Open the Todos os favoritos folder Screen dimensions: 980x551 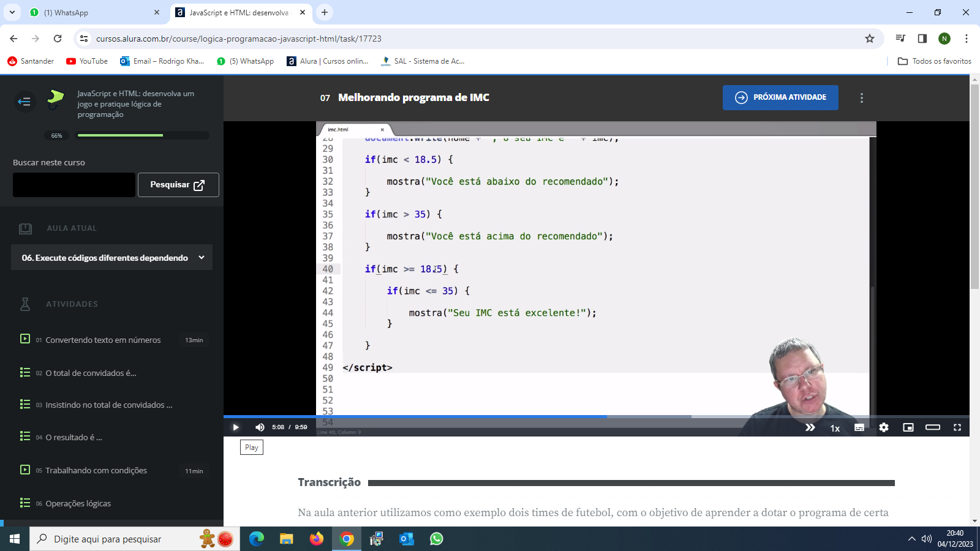coord(935,61)
